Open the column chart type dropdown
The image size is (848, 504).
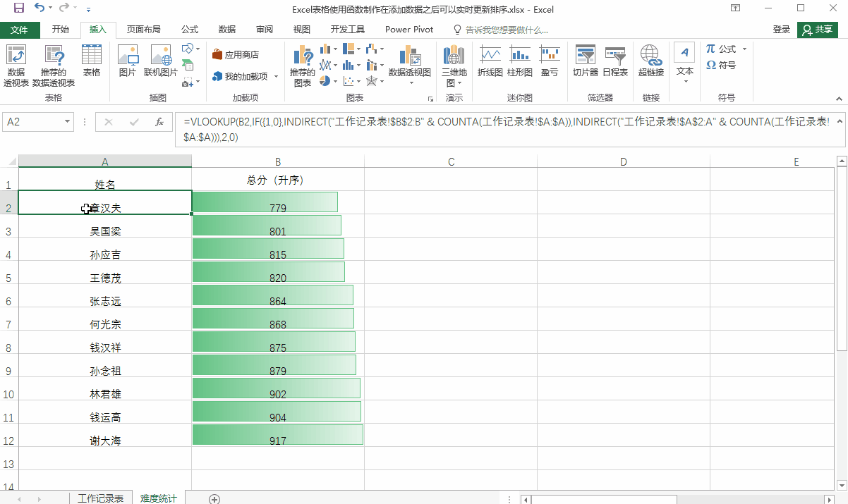327,49
